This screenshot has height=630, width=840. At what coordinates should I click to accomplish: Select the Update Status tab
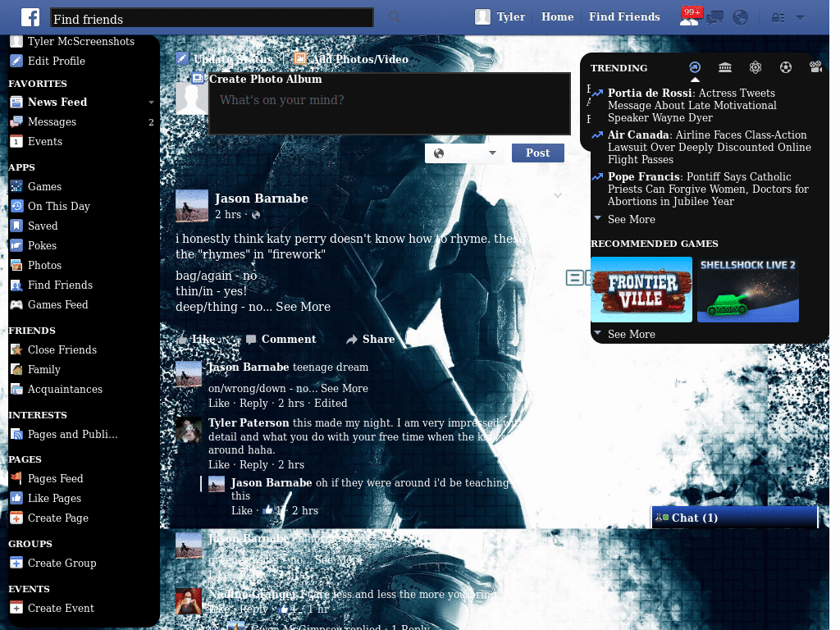tap(225, 59)
